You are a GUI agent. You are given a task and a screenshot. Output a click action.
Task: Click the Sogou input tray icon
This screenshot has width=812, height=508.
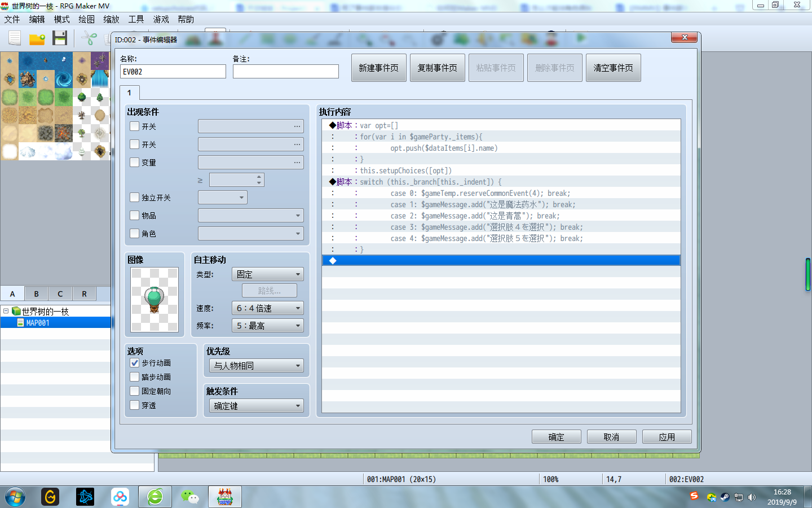coord(694,496)
